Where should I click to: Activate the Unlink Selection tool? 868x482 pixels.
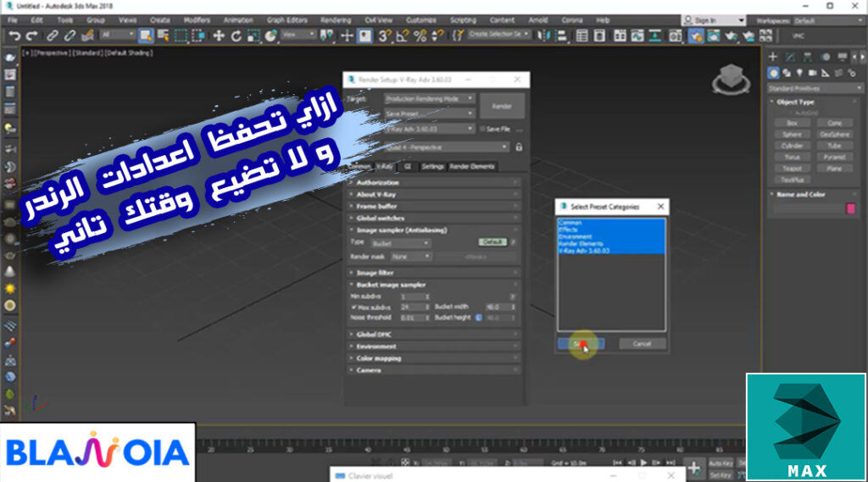pyautogui.click(x=70, y=36)
